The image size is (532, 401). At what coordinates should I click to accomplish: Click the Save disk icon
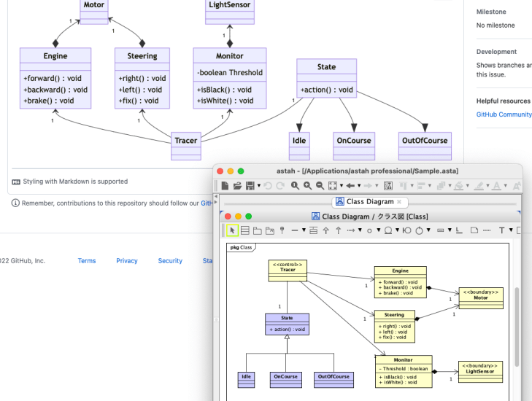[250, 186]
